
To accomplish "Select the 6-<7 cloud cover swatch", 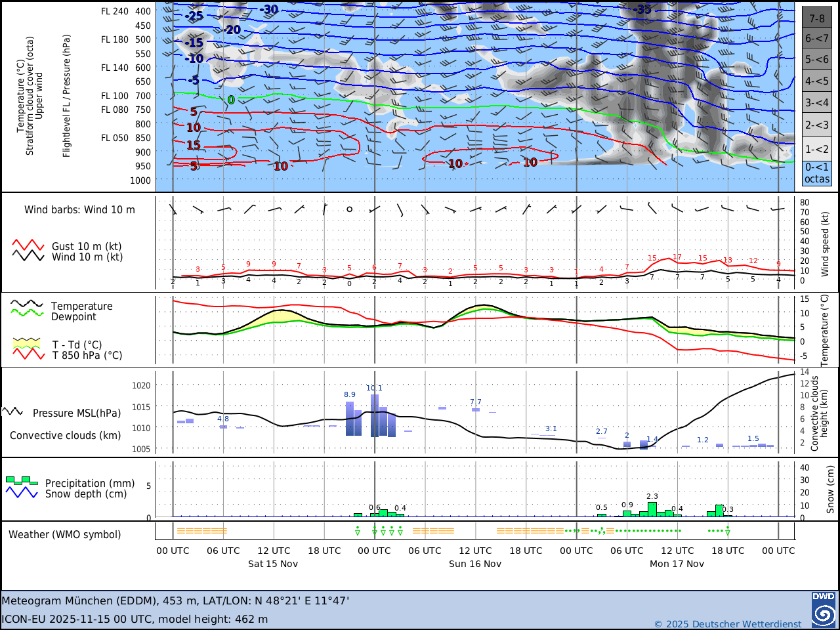I will (x=817, y=38).
